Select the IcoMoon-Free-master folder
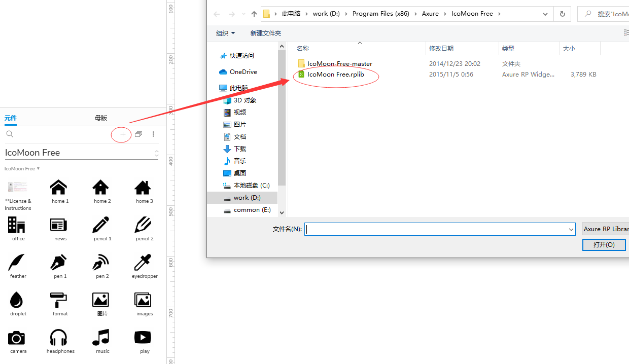This screenshot has height=364, width=629. click(335, 64)
